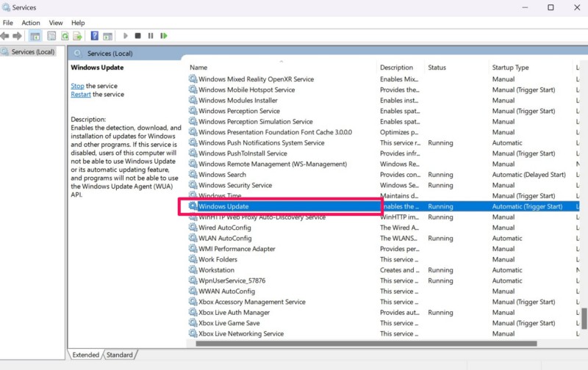
Task: Click the Back arrow in toolbar
Action: pos(6,35)
